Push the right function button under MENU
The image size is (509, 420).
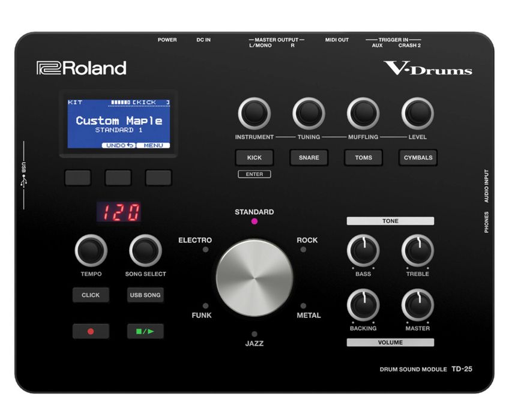tap(158, 178)
